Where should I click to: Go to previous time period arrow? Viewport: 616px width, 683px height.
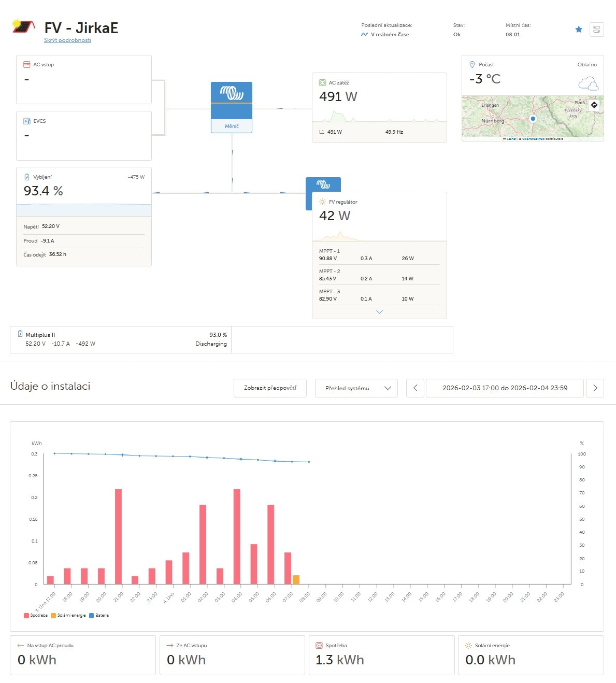(x=415, y=388)
